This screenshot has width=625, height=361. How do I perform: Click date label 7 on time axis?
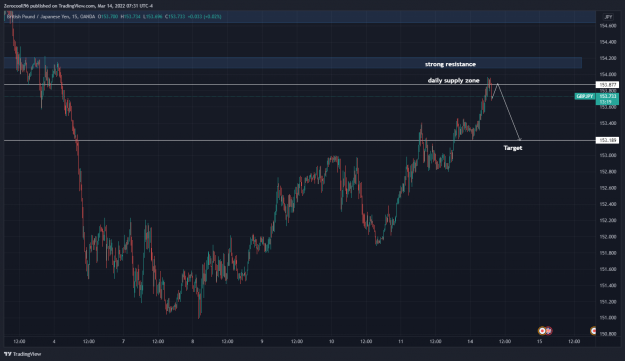[x=123, y=341]
